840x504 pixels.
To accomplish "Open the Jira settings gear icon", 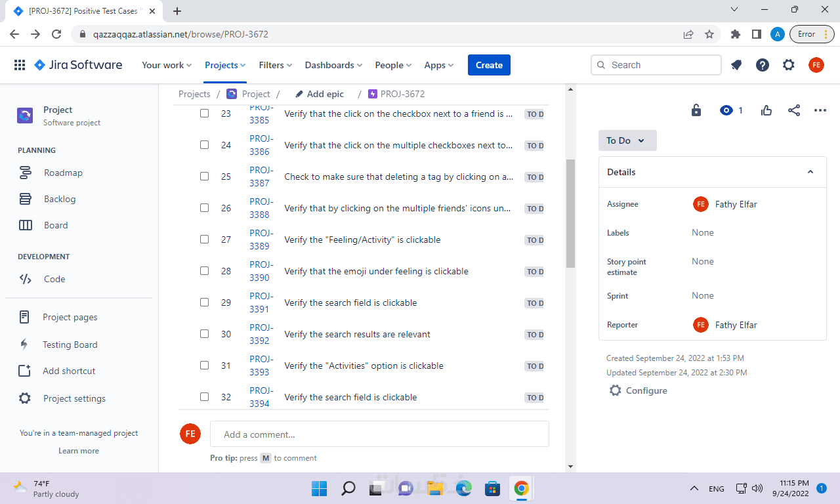I will (789, 65).
